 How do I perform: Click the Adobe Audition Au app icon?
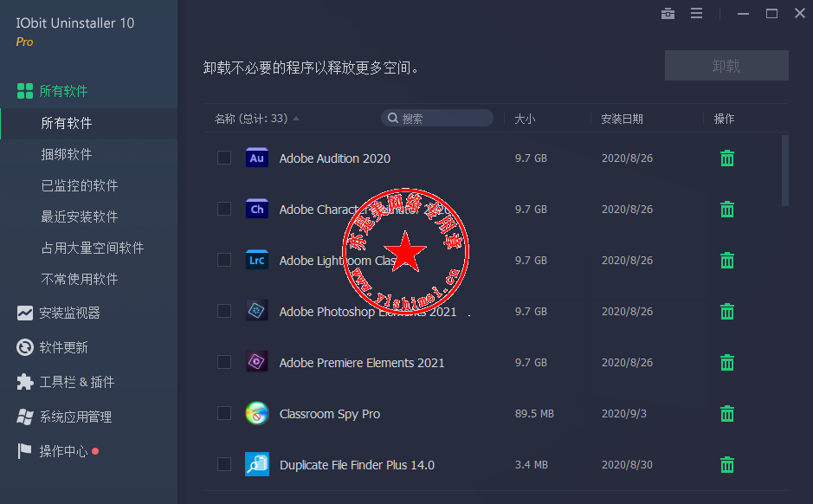(x=256, y=158)
